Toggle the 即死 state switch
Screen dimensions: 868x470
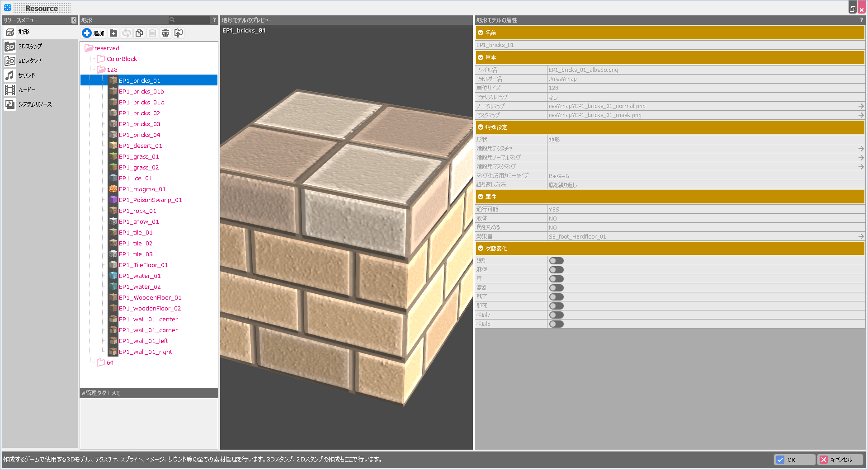[556, 306]
